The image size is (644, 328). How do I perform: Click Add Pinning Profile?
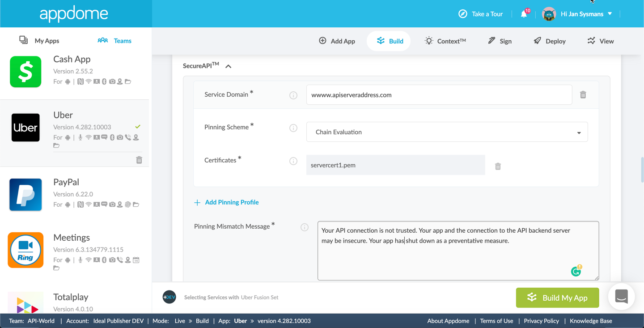point(226,202)
